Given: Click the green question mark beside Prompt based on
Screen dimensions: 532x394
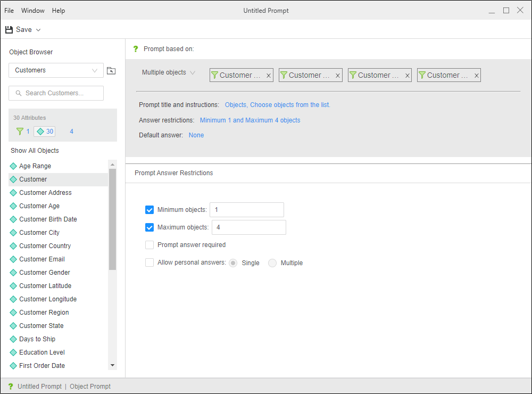Looking at the screenshot, I should click(x=135, y=49).
